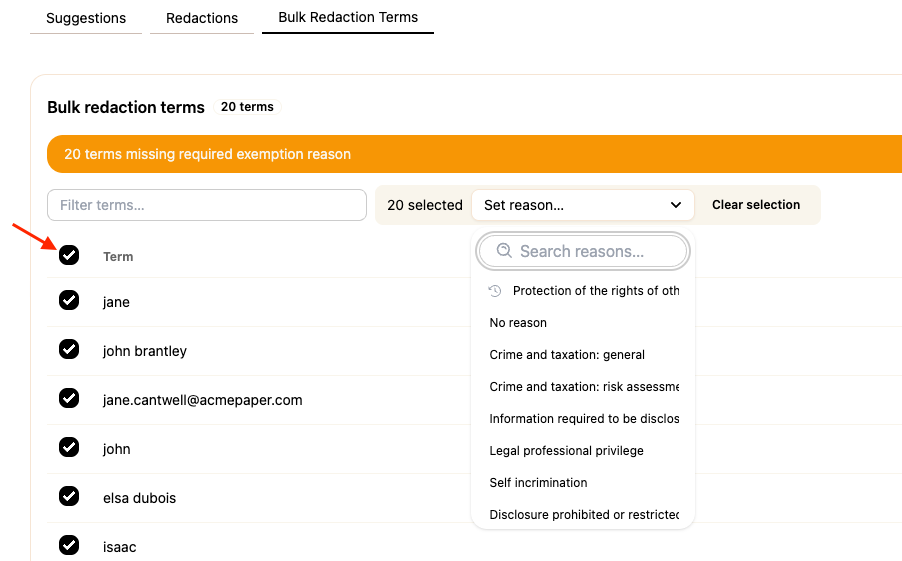
Task: Click the chevron arrow in Set reason
Action: 676,205
